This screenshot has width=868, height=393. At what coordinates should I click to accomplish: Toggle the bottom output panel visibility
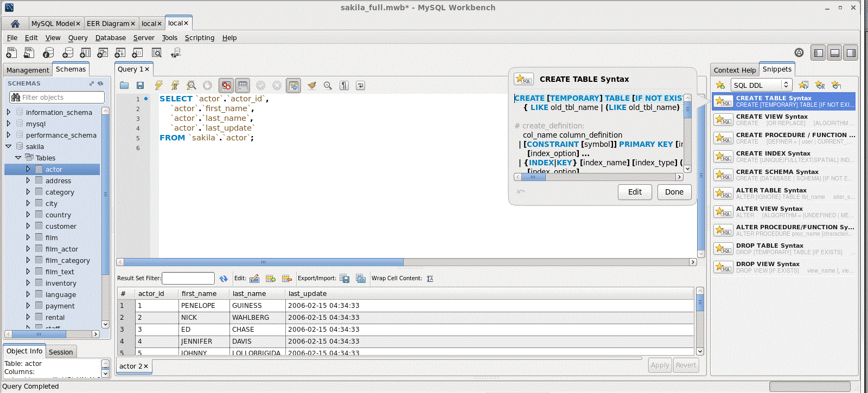[835, 53]
